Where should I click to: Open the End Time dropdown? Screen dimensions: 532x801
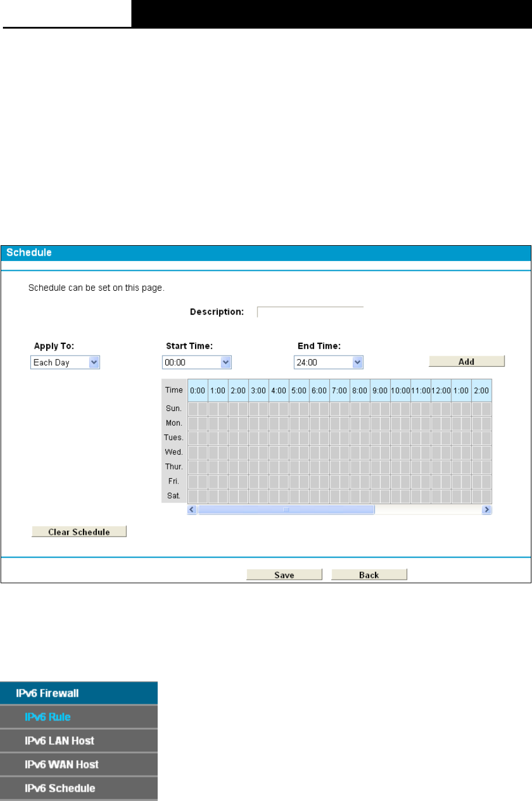point(328,363)
